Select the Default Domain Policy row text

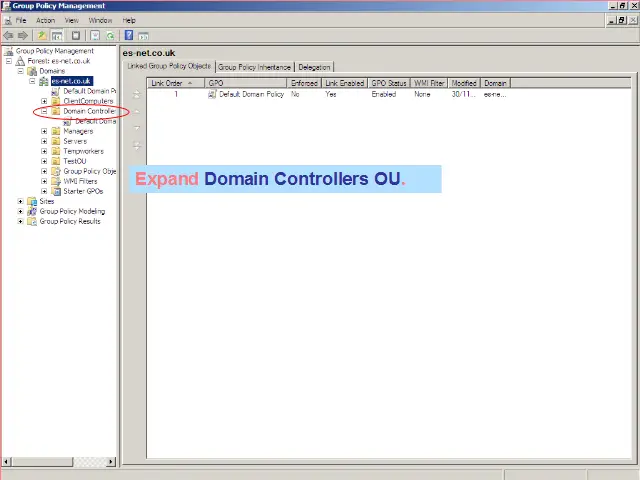(x=251, y=94)
